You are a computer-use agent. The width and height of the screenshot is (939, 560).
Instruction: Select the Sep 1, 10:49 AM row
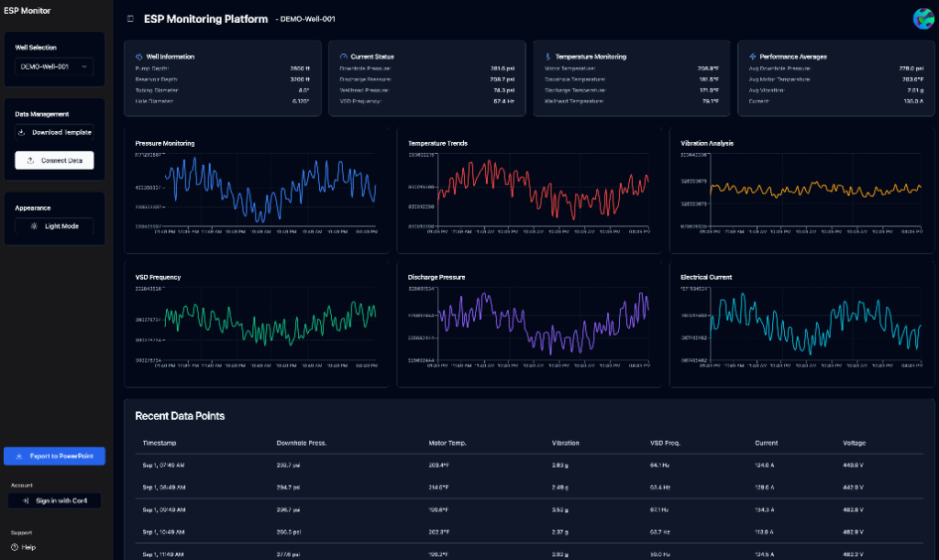529,532
